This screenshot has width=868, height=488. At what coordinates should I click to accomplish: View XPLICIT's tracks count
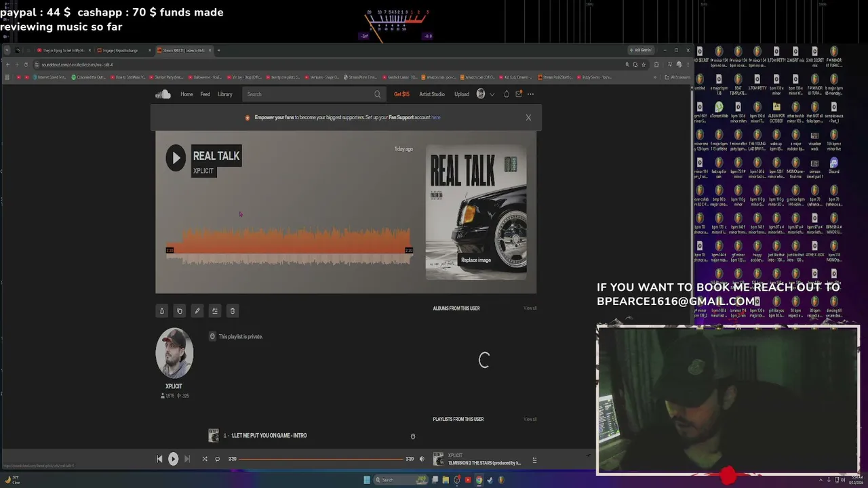(183, 396)
